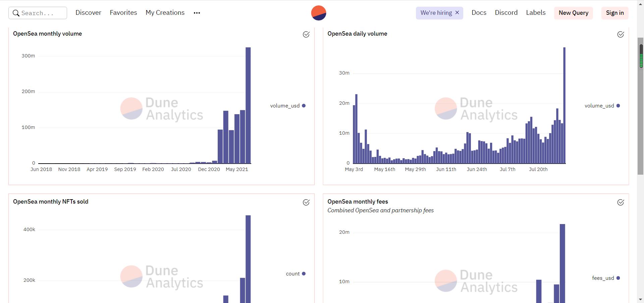Viewport: 644px width, 303px height.
Task: Open the Discover page
Action: point(88,13)
